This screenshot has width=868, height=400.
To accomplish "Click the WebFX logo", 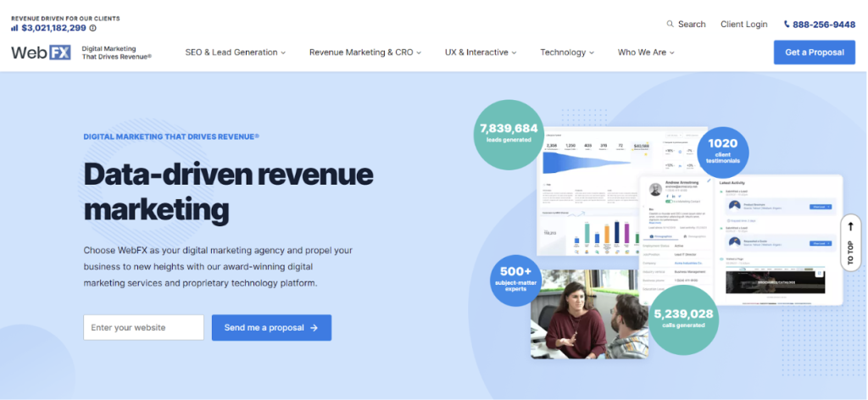I will pyautogui.click(x=41, y=53).
